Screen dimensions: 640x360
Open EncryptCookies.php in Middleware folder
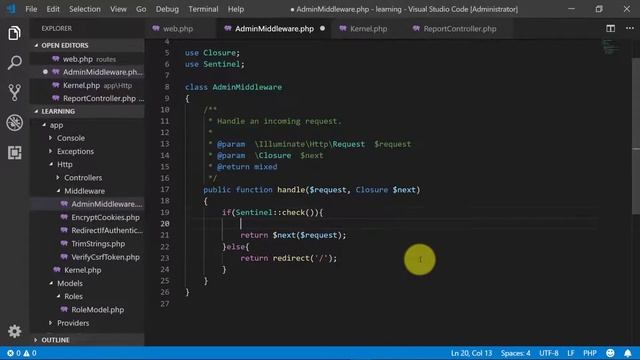[x=87, y=218]
